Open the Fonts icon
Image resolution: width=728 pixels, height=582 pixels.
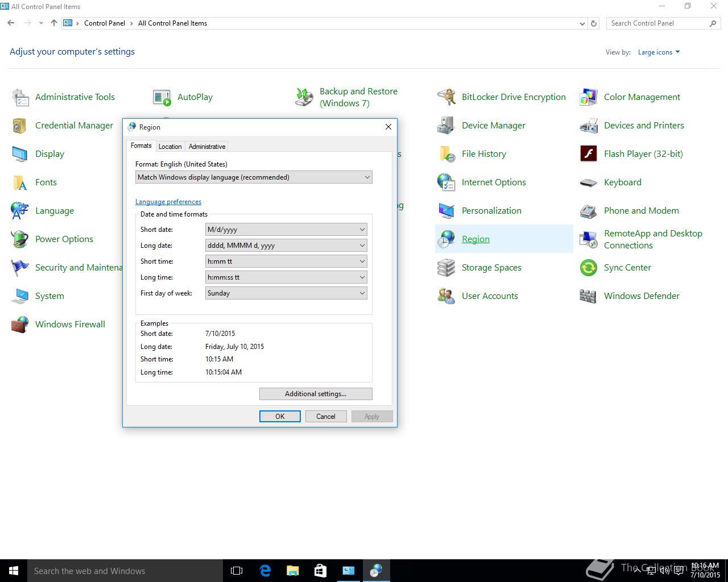(x=20, y=182)
